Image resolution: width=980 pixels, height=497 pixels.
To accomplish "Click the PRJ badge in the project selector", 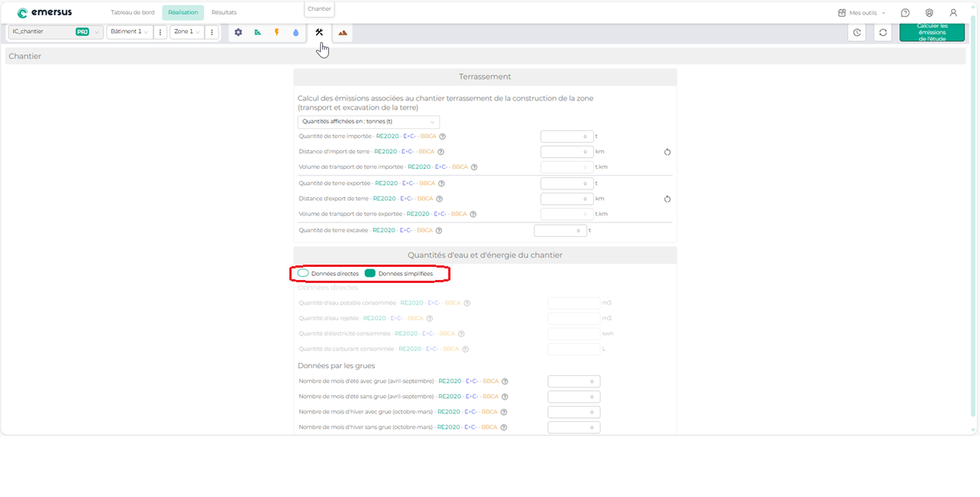I will (82, 32).
